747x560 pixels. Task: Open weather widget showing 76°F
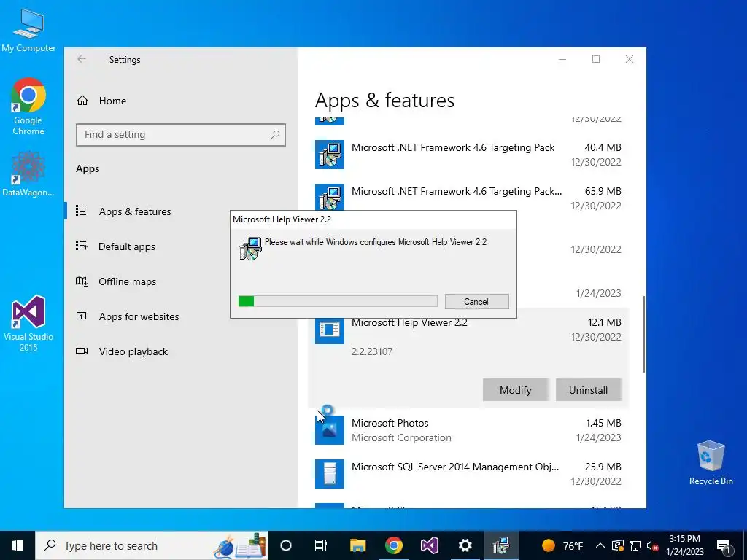click(x=562, y=545)
